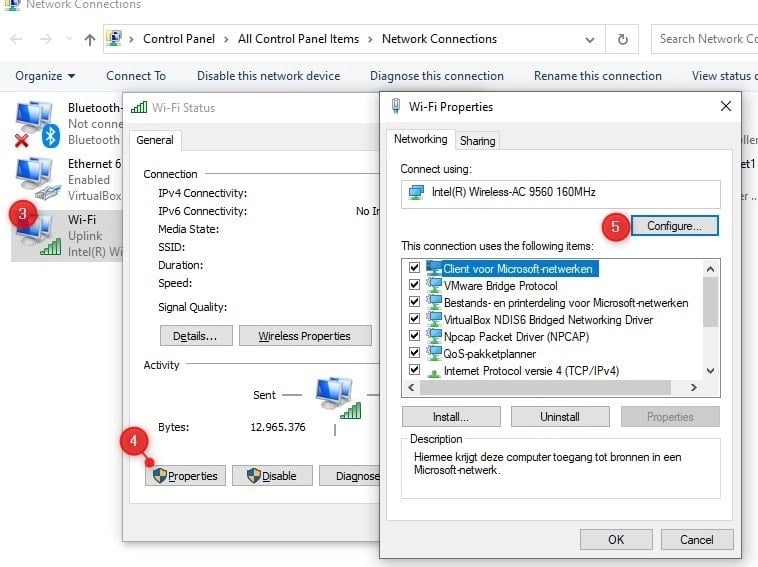Image resolution: width=758 pixels, height=567 pixels.
Task: Toggle Client voor Microsoft-netwerken checkbox
Action: [x=414, y=267]
